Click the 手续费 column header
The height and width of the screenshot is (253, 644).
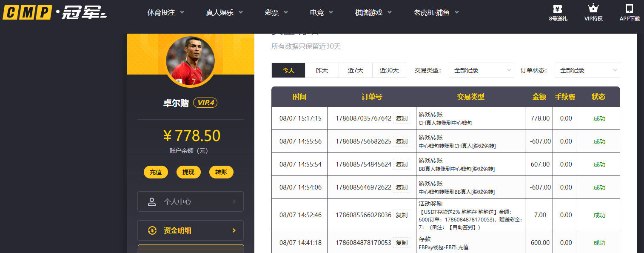565,97
